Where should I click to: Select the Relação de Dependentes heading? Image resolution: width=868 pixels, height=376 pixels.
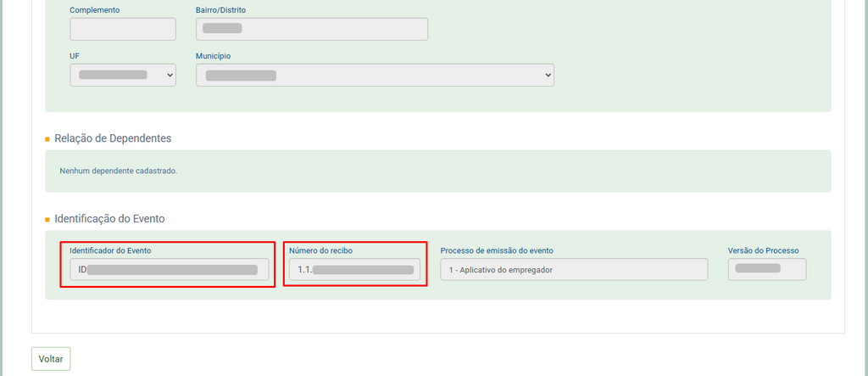(113, 138)
